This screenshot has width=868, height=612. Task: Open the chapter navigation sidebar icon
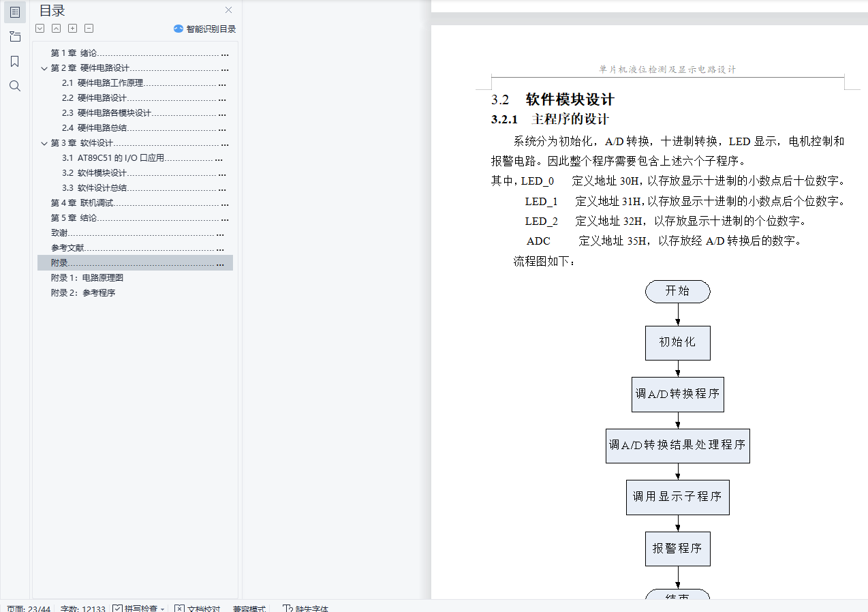[x=15, y=37]
